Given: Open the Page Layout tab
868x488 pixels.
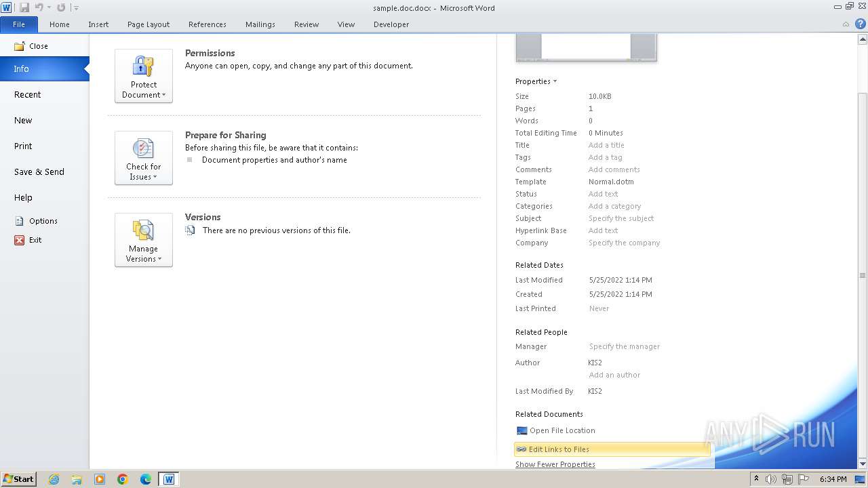Looking at the screenshot, I should point(149,24).
